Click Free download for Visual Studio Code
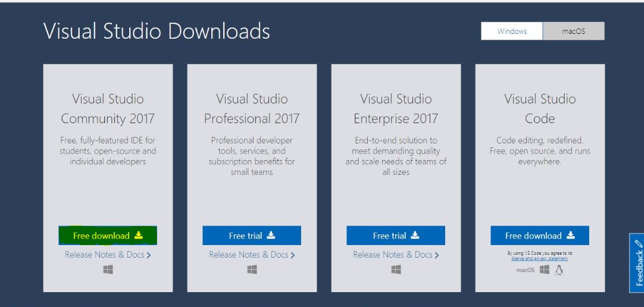This screenshot has width=644, height=307. click(x=540, y=236)
